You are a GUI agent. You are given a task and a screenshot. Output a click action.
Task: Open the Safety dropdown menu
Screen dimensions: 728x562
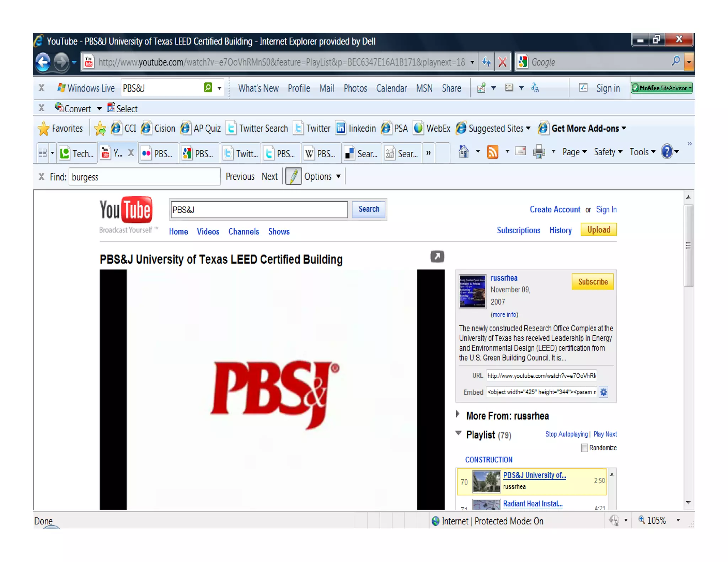(608, 152)
